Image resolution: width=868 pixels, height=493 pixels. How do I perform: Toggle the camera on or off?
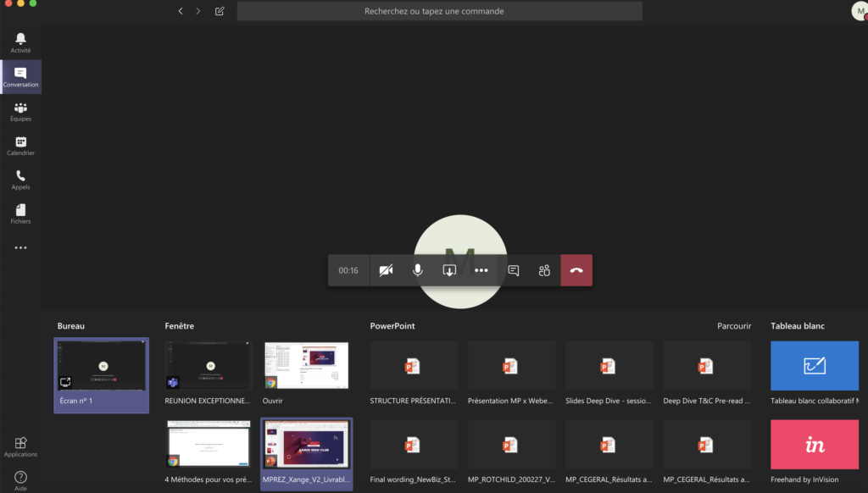386,270
